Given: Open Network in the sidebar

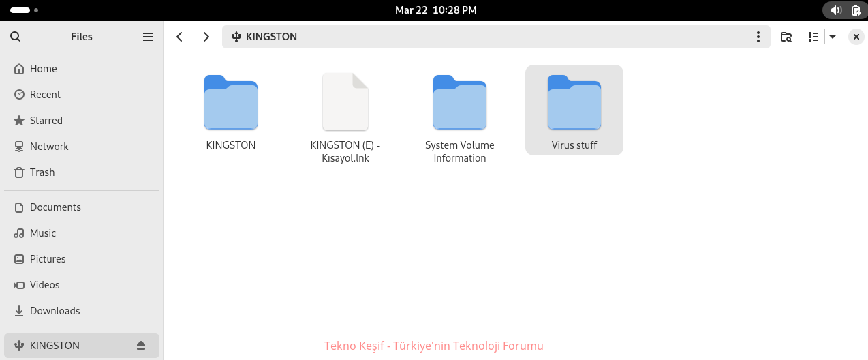Looking at the screenshot, I should [x=82, y=147].
